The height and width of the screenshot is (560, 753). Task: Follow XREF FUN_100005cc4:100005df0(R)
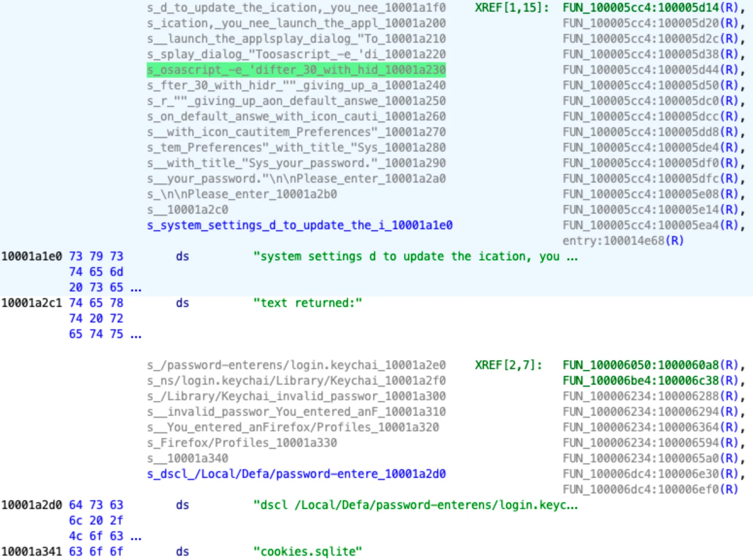point(650,163)
